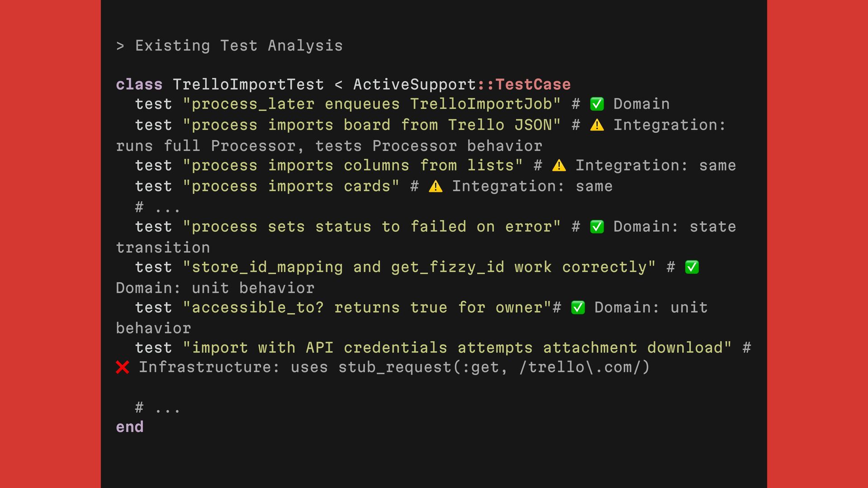This screenshot has height=488, width=868.
Task: Click green checkmark after "accessible_to?" test
Action: click(x=578, y=308)
